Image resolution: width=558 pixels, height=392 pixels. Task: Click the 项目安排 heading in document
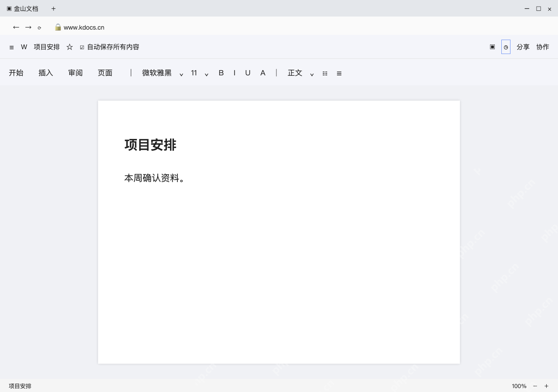tap(150, 145)
